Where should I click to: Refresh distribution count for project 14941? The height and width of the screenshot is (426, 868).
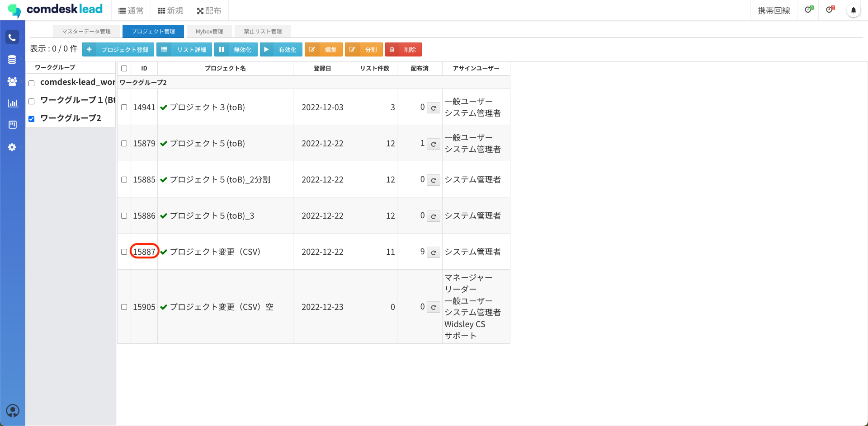tap(433, 108)
